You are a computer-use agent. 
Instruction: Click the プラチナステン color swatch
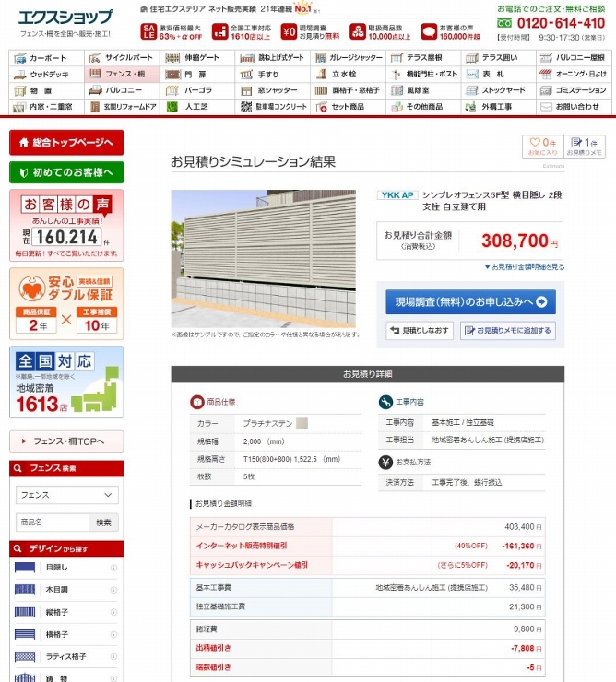[302, 423]
